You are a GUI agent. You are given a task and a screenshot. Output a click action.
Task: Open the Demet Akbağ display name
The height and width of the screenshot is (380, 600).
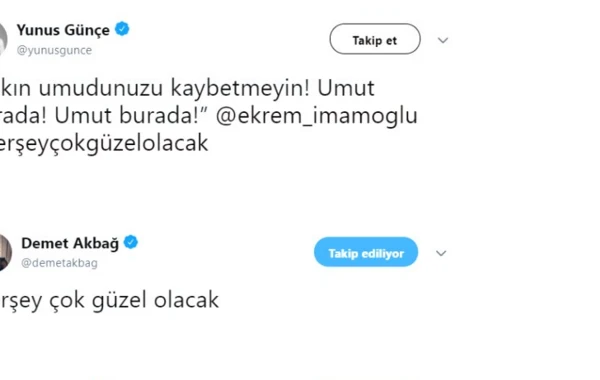point(70,243)
